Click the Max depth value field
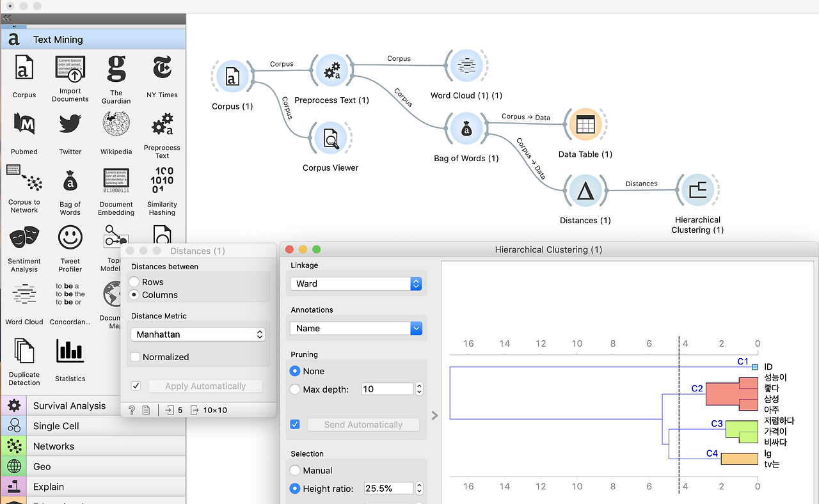The image size is (819, 504). [x=387, y=389]
